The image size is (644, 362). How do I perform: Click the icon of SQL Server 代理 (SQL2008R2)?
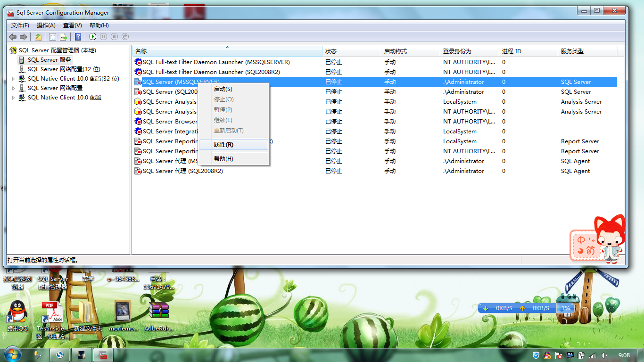pyautogui.click(x=138, y=171)
